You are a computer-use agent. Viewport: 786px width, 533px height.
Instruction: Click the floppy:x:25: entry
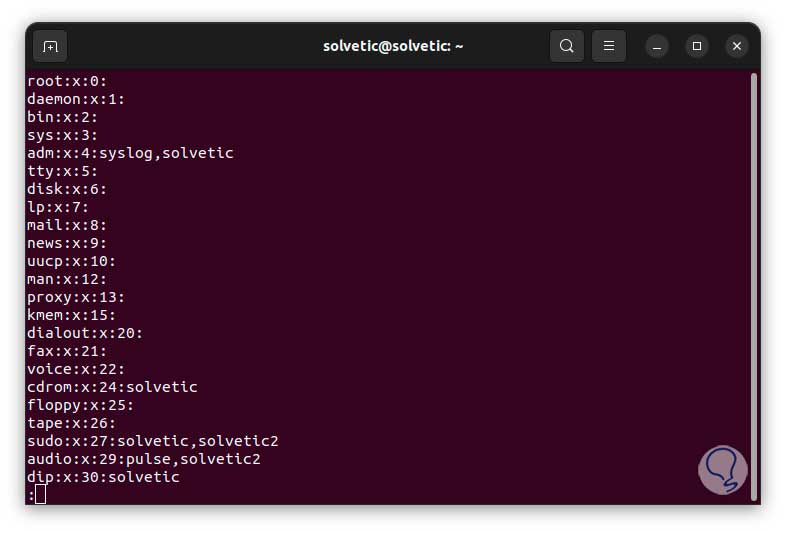pos(80,405)
